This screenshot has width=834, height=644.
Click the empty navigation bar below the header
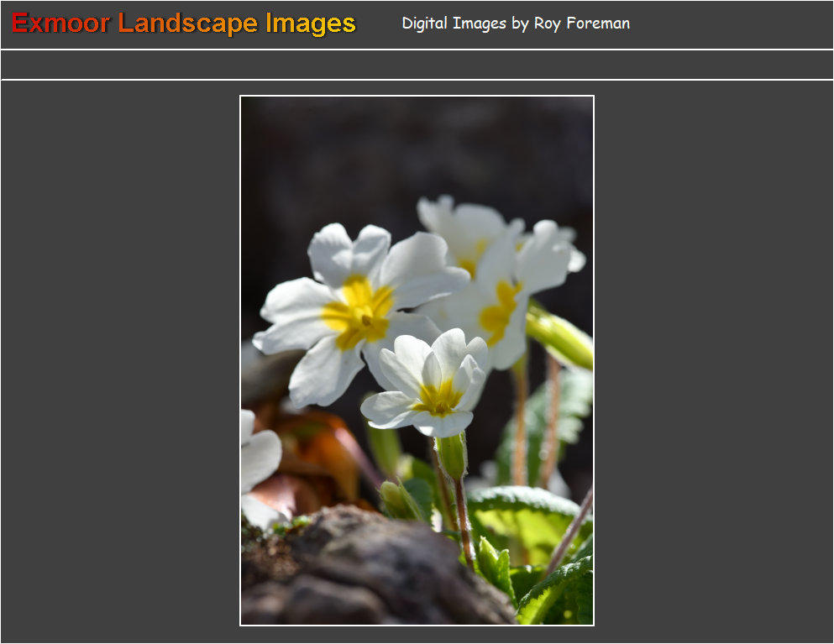tap(417, 65)
